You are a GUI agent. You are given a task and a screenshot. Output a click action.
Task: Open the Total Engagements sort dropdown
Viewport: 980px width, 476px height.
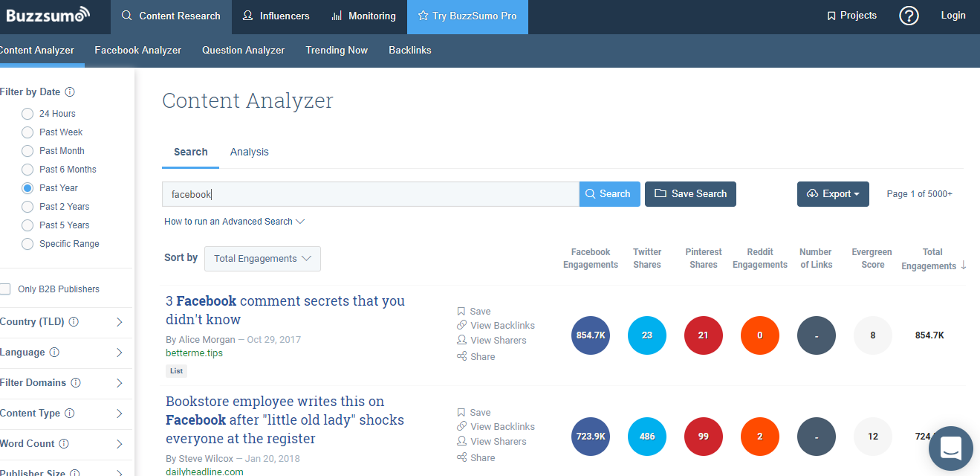[262, 259]
